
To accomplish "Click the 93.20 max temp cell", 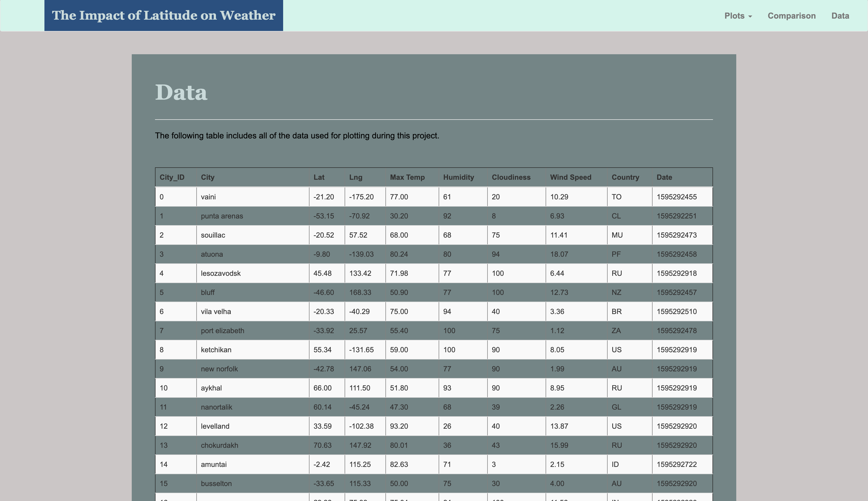I will tap(399, 426).
